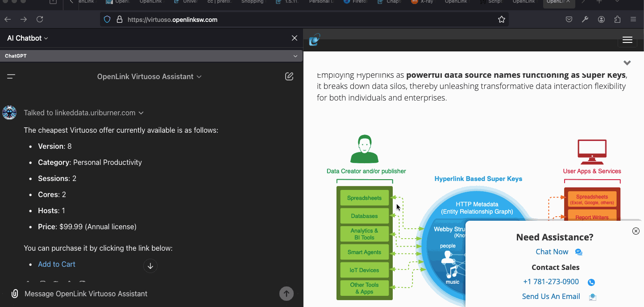Open the Pocket save icon in toolbar
This screenshot has width=644, height=307.
pos(569,20)
